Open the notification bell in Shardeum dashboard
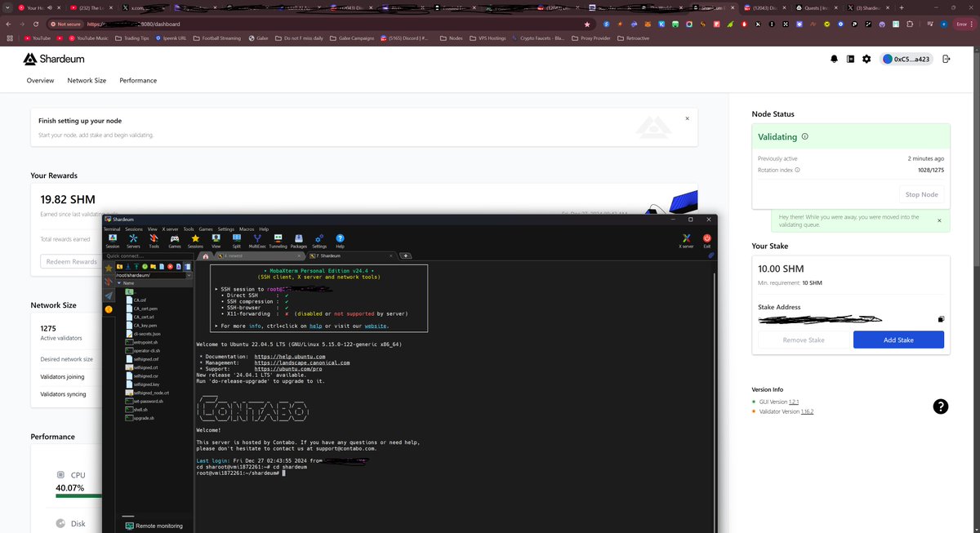The height and width of the screenshot is (533, 980). click(834, 59)
